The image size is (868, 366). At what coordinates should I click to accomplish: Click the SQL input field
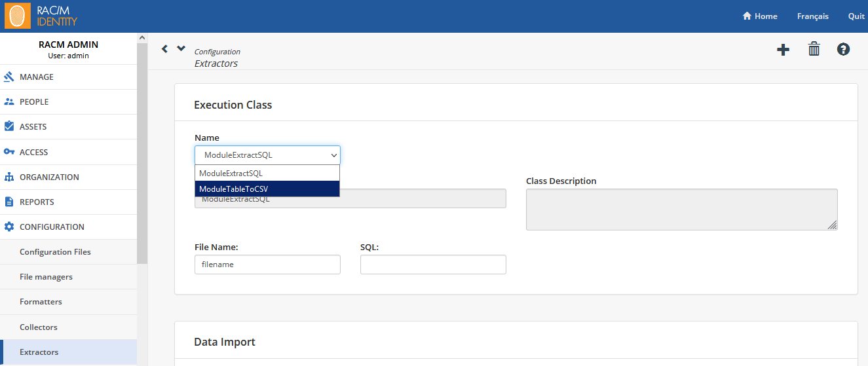433,265
